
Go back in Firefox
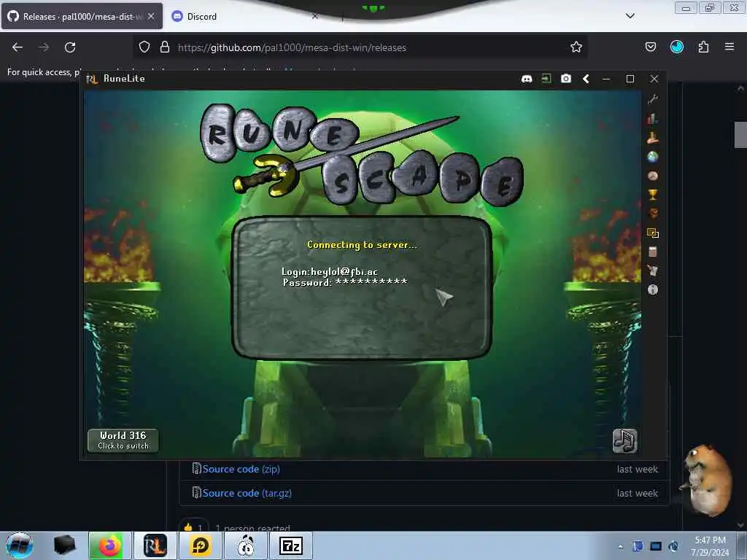18,47
